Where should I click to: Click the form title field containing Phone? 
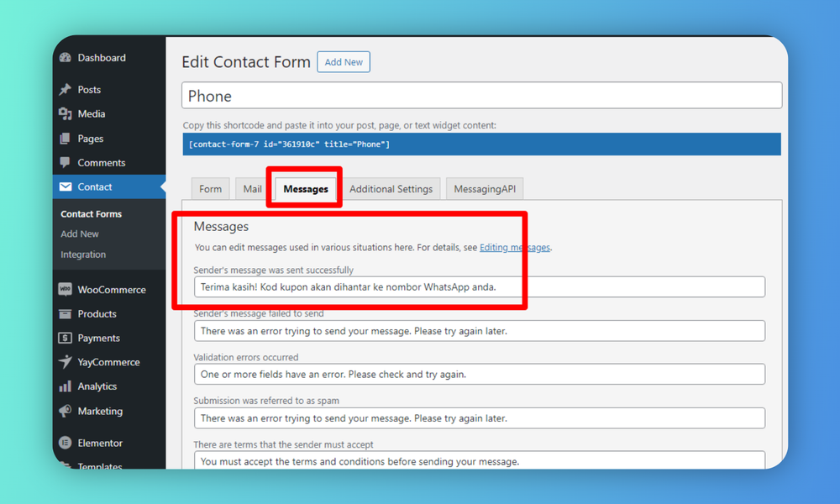[x=481, y=96]
